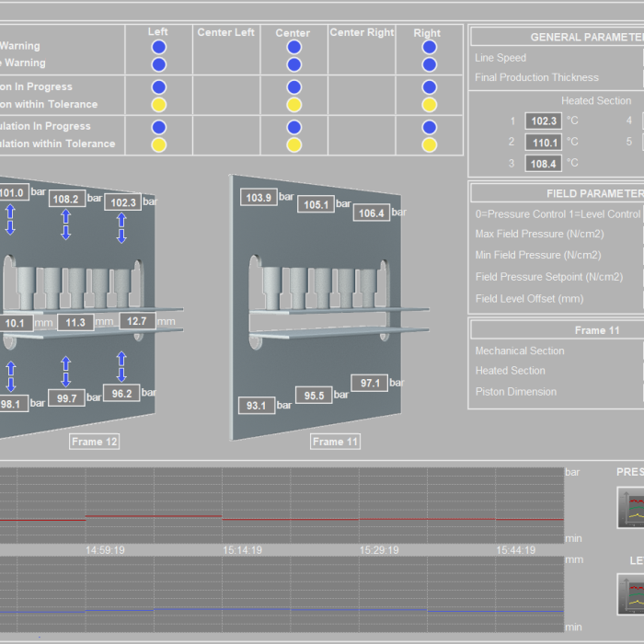Select Heated Section 2 temperature field 110.1
644x644 pixels.
(x=543, y=143)
